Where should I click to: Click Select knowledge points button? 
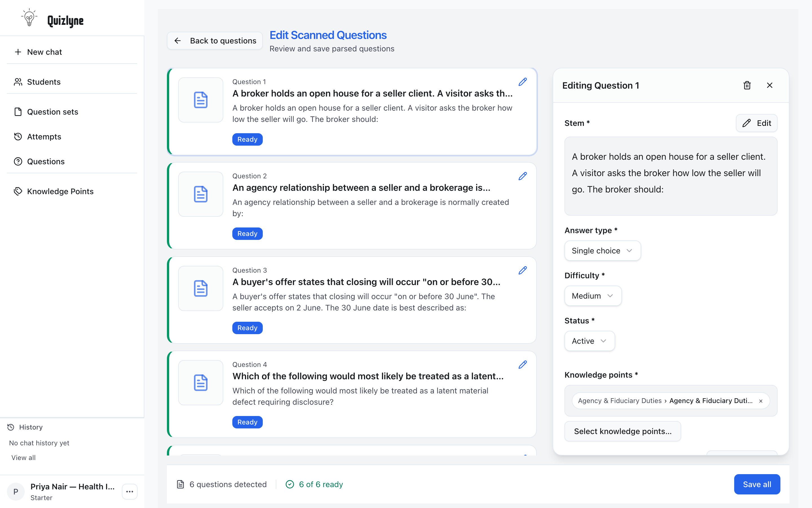(623, 431)
